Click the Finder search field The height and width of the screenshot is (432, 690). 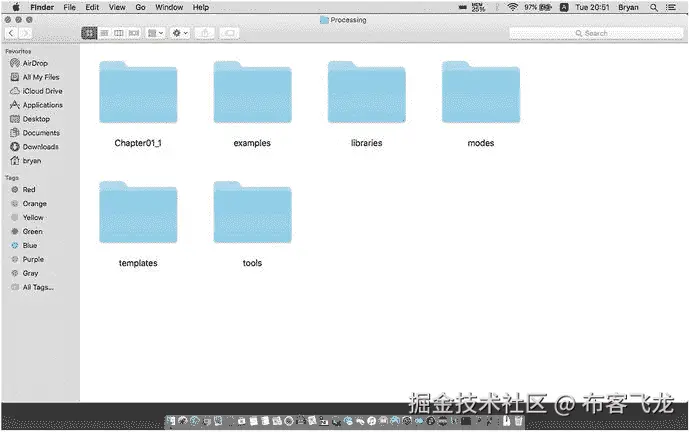pyautogui.click(x=596, y=33)
